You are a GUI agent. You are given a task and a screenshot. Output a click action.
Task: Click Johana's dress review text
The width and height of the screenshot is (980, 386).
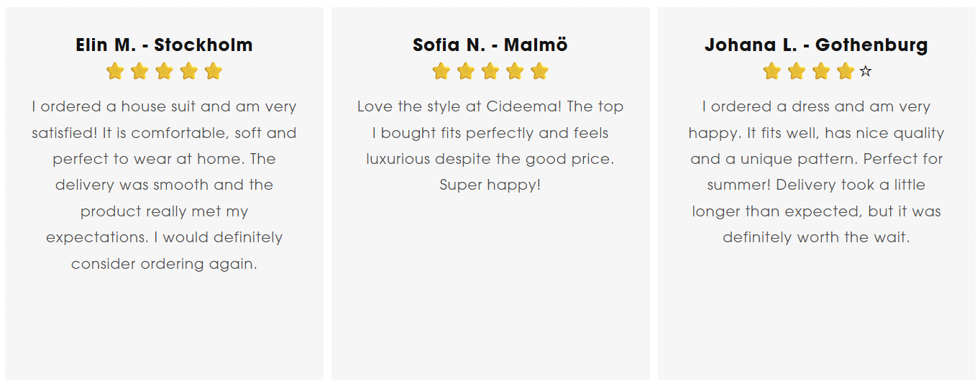(816, 172)
